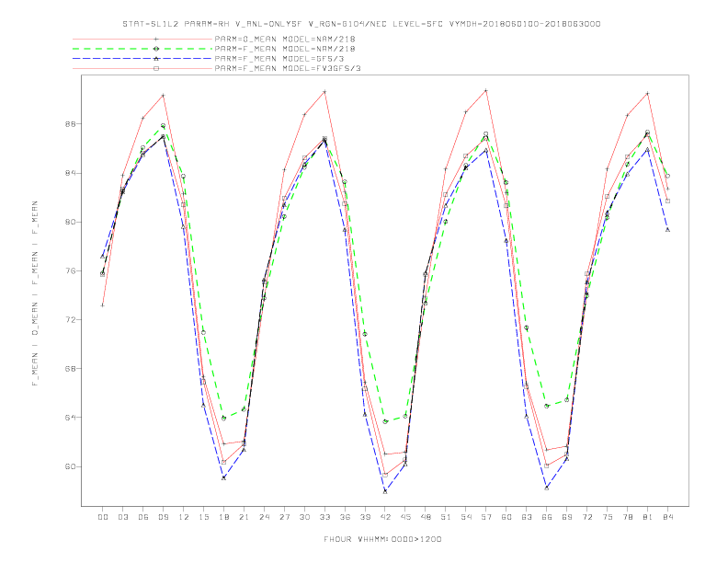
Task: Click y-axis tick value 88
Action: [x=70, y=124]
